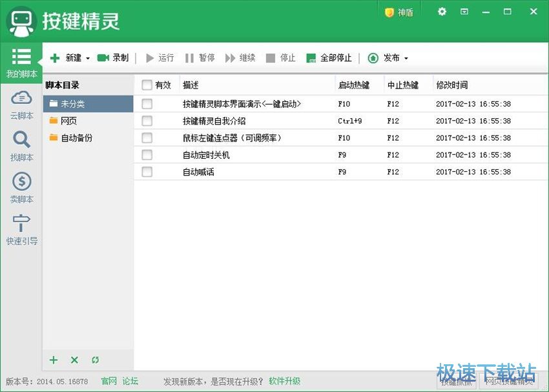The width and height of the screenshot is (549, 392).
Task: Open the title bar dropdown menu icon
Action: click(x=464, y=12)
